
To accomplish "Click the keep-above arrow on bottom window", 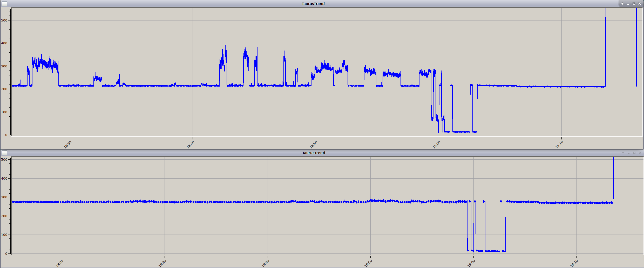I will click(623, 153).
